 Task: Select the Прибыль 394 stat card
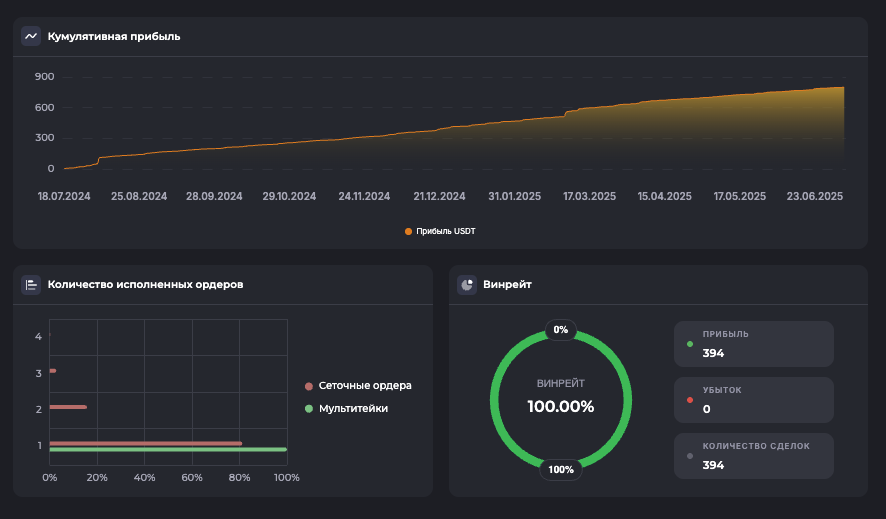click(754, 344)
